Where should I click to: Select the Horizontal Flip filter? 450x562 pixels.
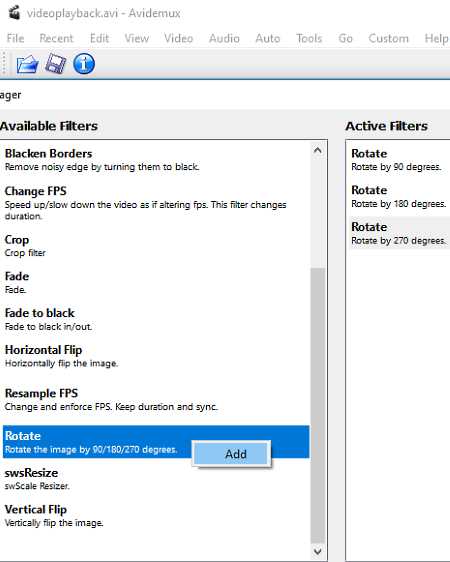pos(156,356)
